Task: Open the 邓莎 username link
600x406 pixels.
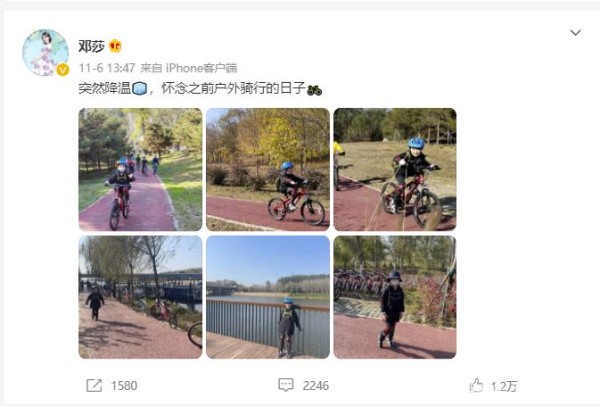Action: pos(91,46)
